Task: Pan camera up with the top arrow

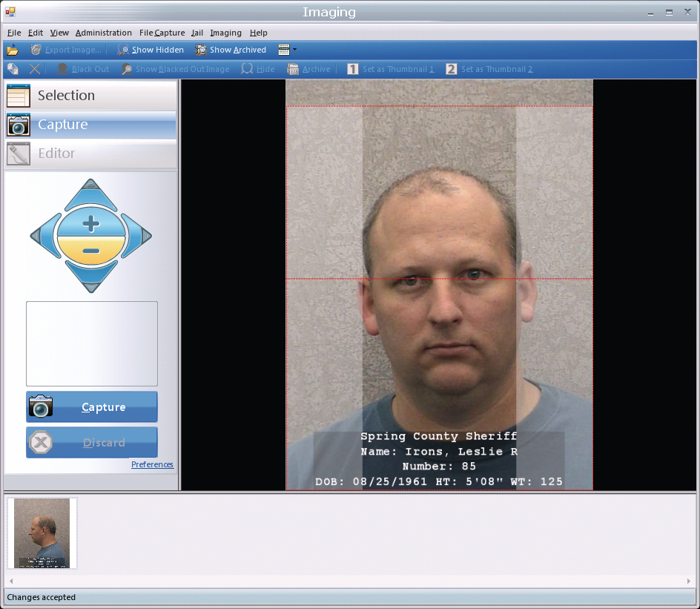Action: 90,193
